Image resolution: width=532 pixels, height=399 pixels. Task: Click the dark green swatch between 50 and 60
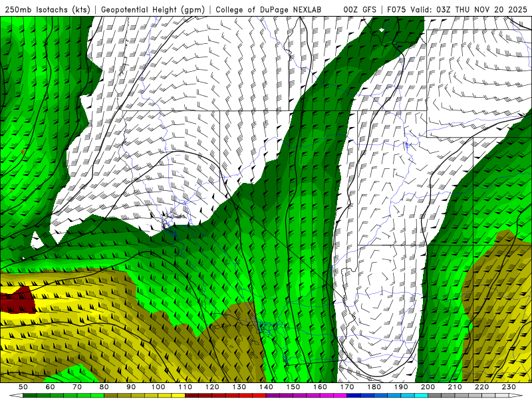pos(30,396)
